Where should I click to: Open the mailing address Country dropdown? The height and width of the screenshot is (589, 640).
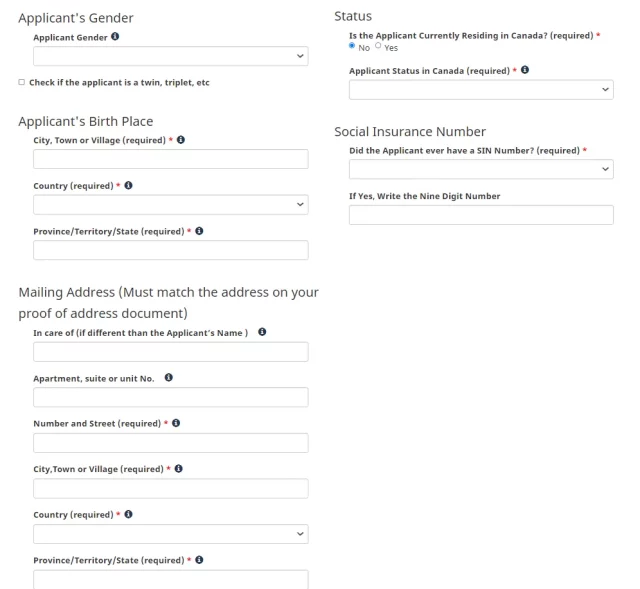(170, 534)
